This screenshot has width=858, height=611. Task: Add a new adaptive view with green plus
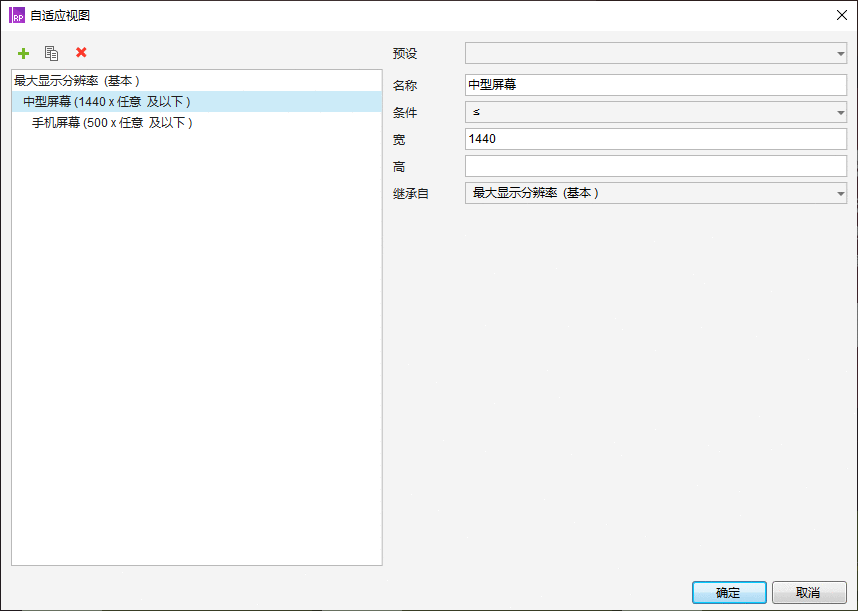[24, 53]
